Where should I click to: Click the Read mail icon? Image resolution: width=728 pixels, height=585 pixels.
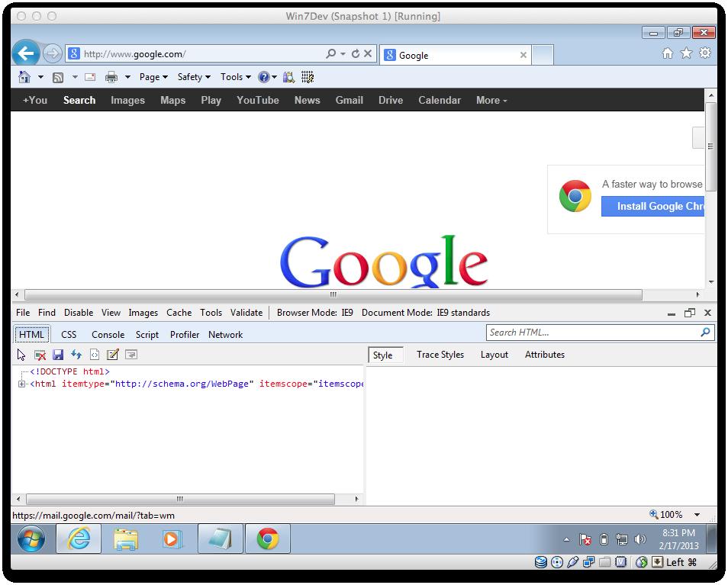90,78
